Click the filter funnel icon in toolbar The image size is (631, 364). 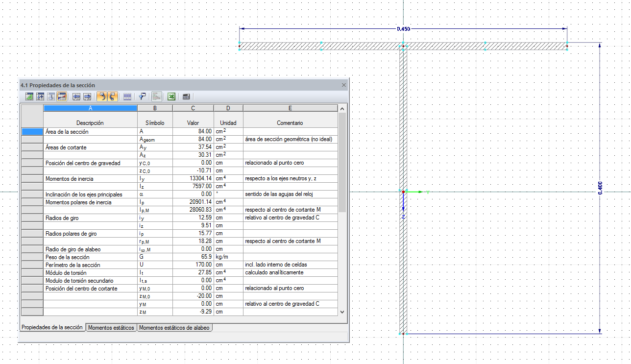click(142, 97)
